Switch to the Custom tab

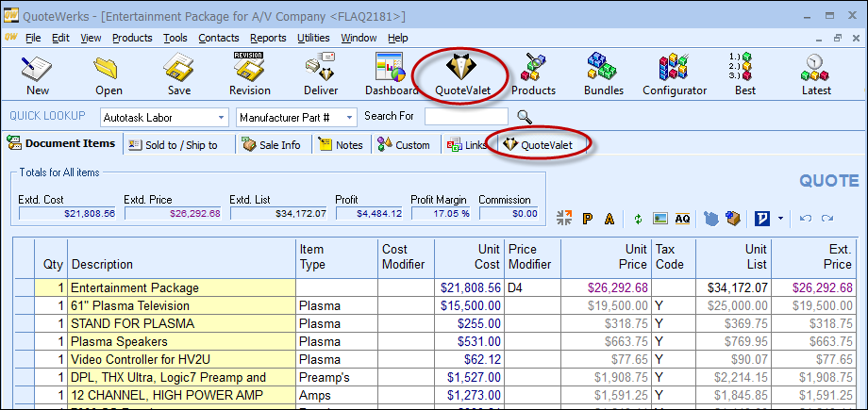pyautogui.click(x=404, y=145)
